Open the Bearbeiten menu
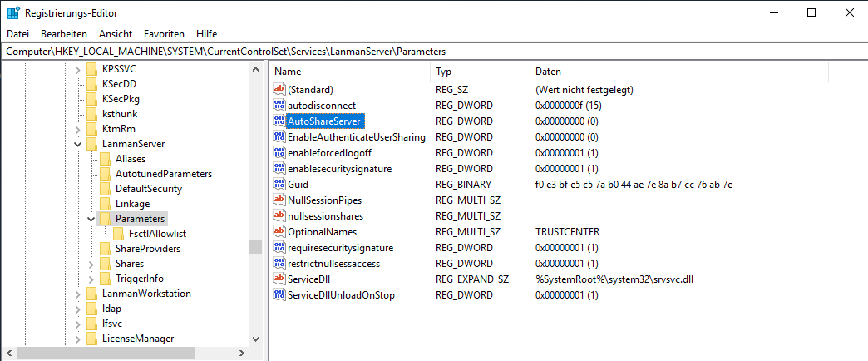Screen dimensions: 868x361 [x=63, y=34]
